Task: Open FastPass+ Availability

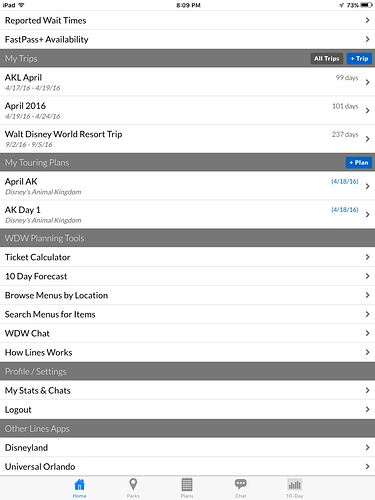Action: click(x=187, y=39)
